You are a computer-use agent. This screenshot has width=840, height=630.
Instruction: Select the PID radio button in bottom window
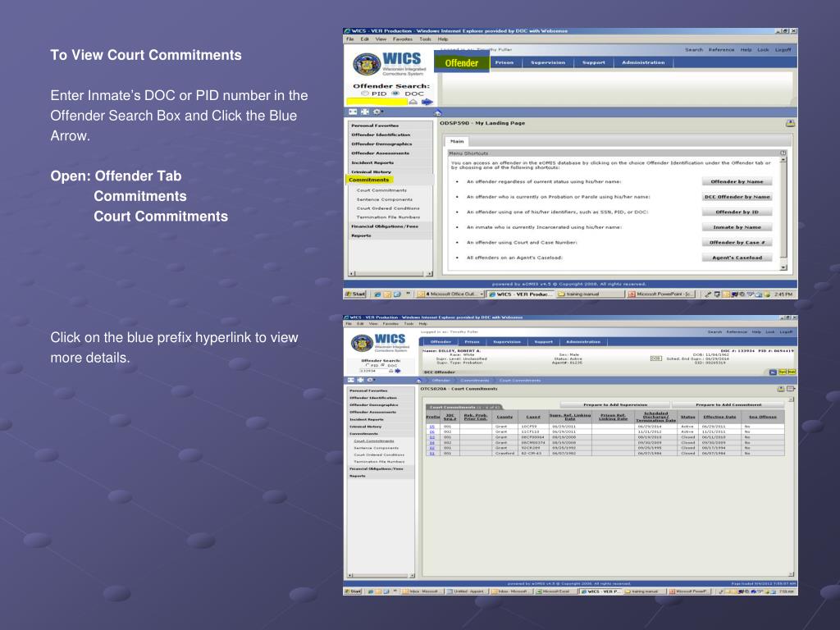pyautogui.click(x=367, y=365)
